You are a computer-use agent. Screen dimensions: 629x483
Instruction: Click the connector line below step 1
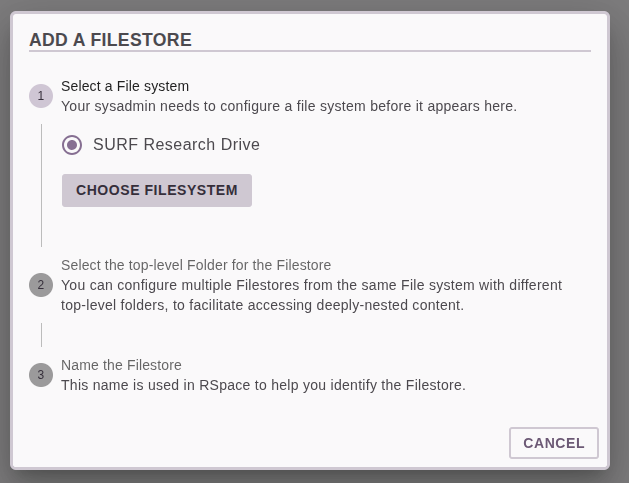(41, 185)
